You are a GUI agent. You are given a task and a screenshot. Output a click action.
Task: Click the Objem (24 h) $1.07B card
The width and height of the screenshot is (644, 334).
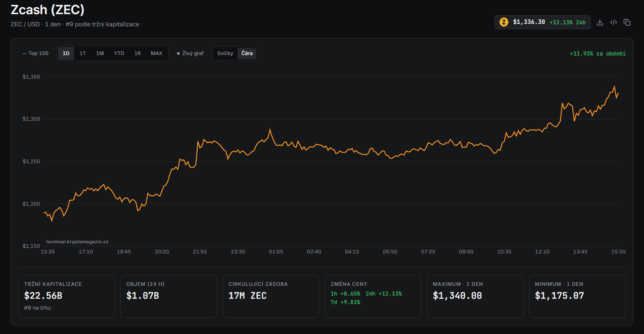coord(168,296)
